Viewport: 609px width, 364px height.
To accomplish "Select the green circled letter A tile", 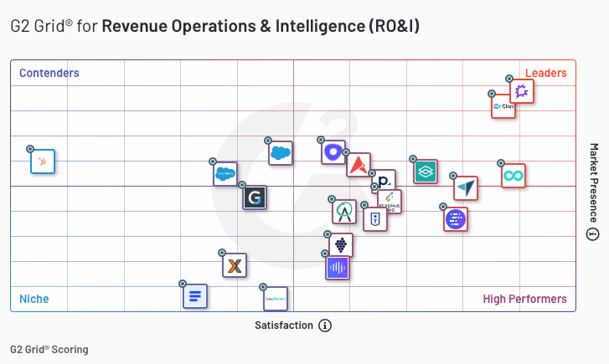I will [x=344, y=212].
